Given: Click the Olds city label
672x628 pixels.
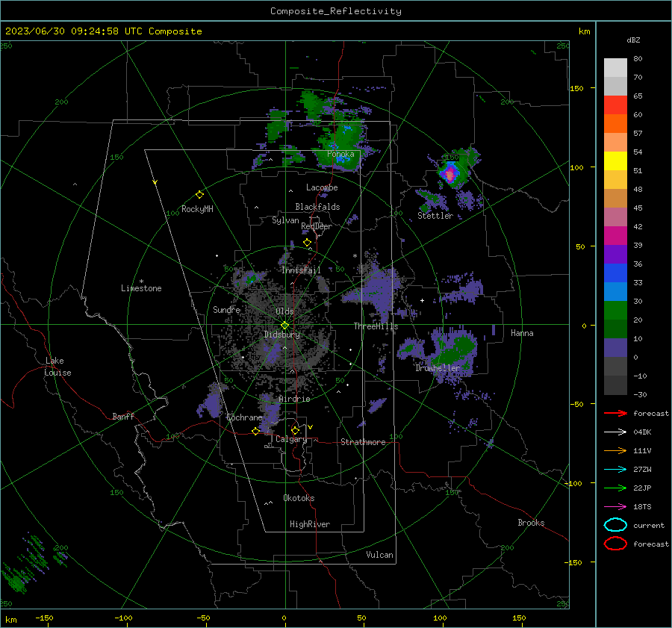Looking at the screenshot, I should (285, 311).
